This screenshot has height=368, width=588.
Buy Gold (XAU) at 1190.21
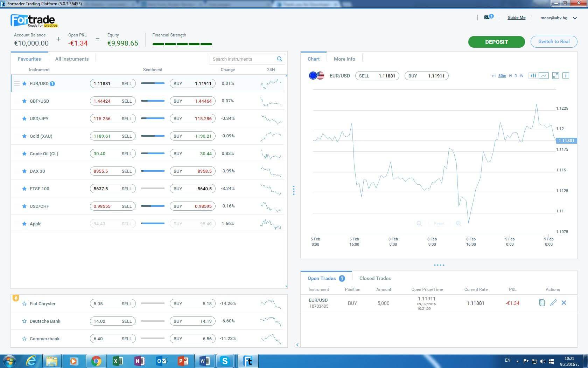192,136
